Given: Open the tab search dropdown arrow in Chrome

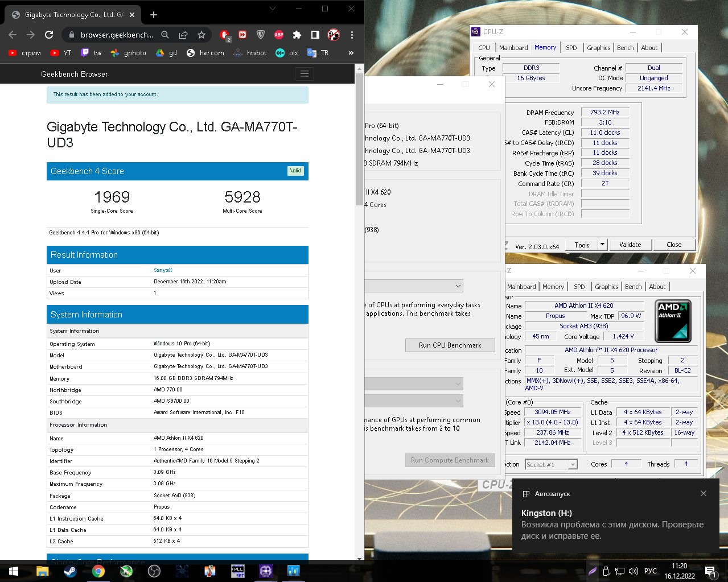Looking at the screenshot, I should click(x=272, y=9).
